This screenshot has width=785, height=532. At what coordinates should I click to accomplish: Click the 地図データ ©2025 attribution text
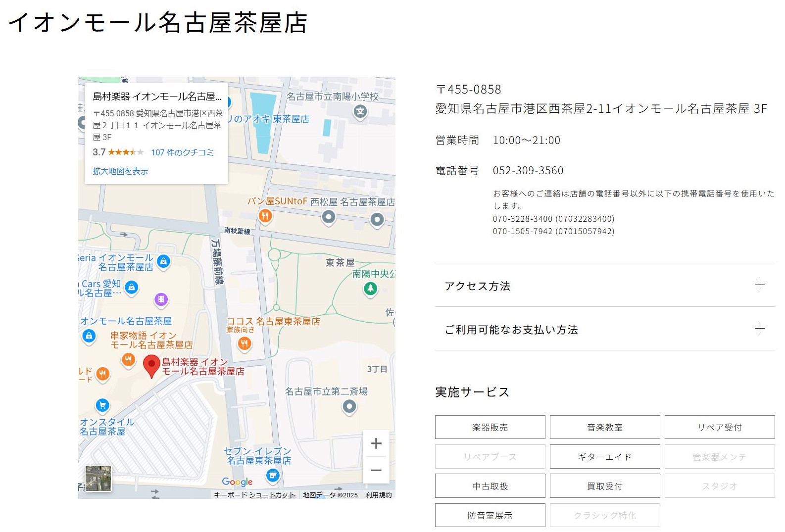[x=330, y=495]
